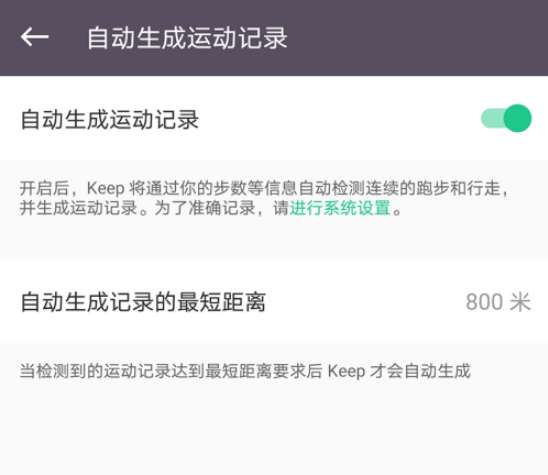548x475 pixels.
Task: Open the 自动生成记录的最短距离 setting
Action: (x=274, y=301)
